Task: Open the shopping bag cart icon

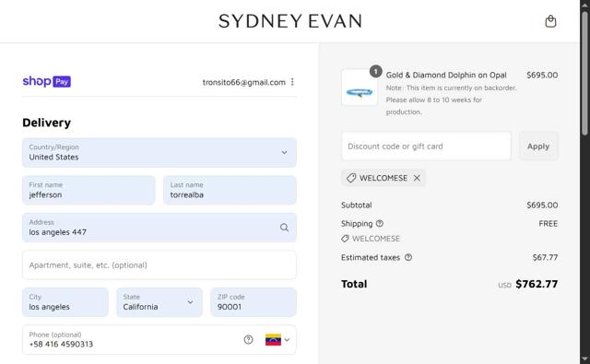Action: [550, 21]
